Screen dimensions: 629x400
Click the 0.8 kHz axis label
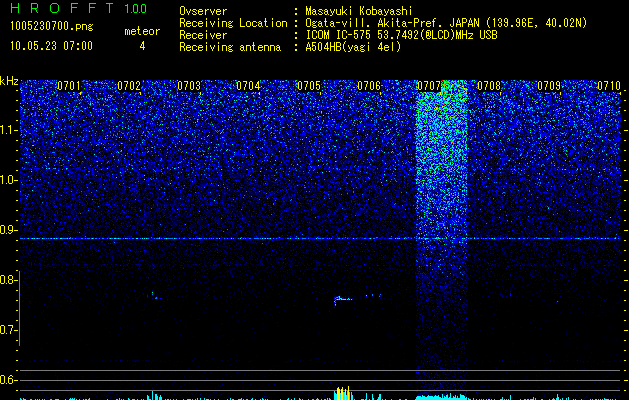coord(8,280)
